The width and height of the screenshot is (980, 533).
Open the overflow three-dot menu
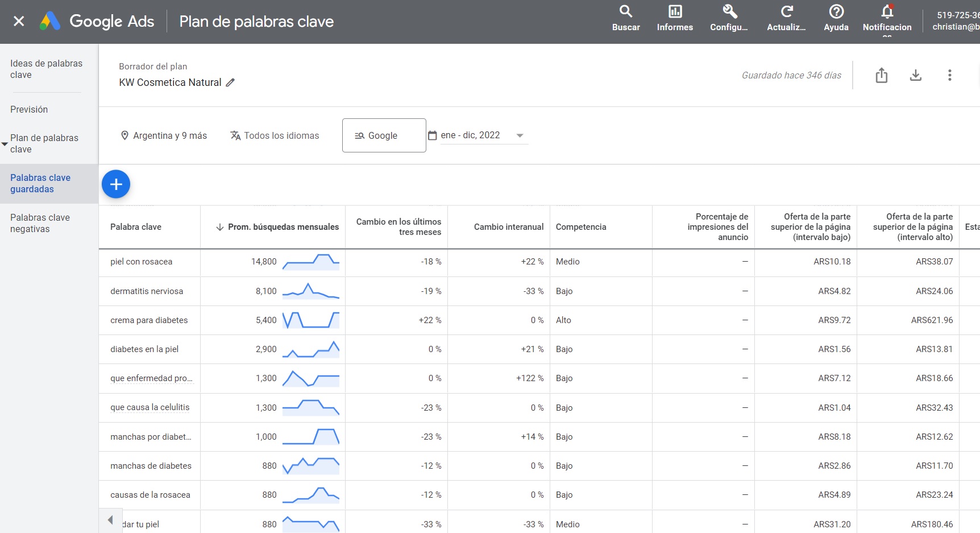point(949,75)
